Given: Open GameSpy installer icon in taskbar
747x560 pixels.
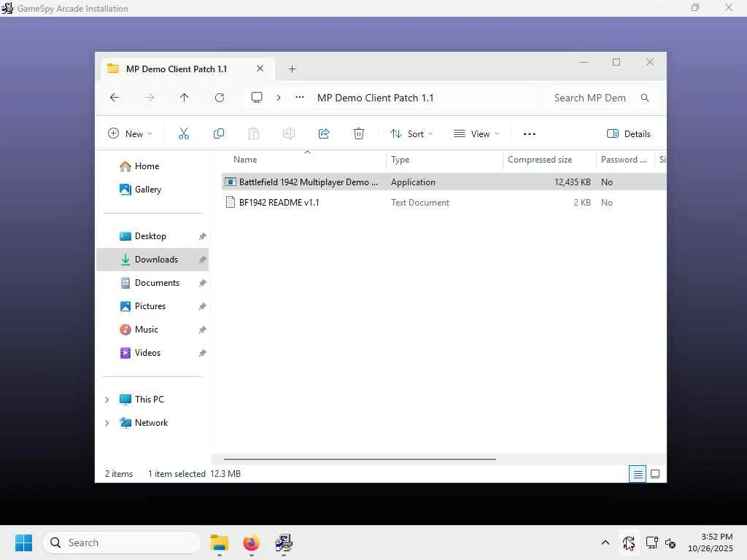Looking at the screenshot, I should coord(284,542).
